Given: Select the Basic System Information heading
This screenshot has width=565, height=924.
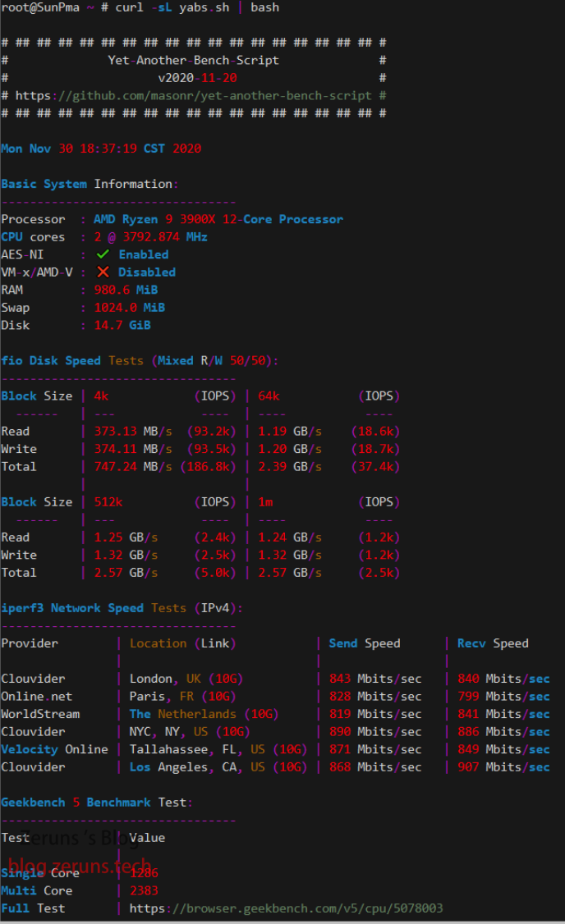Looking at the screenshot, I should [90, 184].
